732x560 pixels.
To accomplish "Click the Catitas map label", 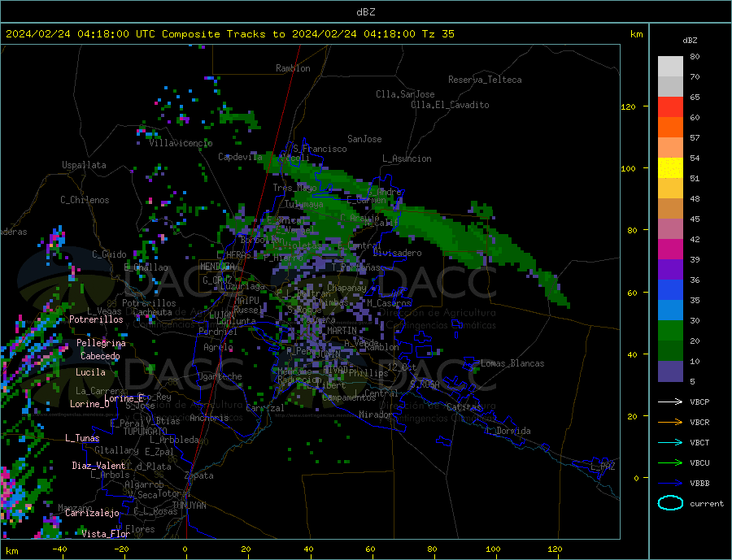I will point(464,407).
